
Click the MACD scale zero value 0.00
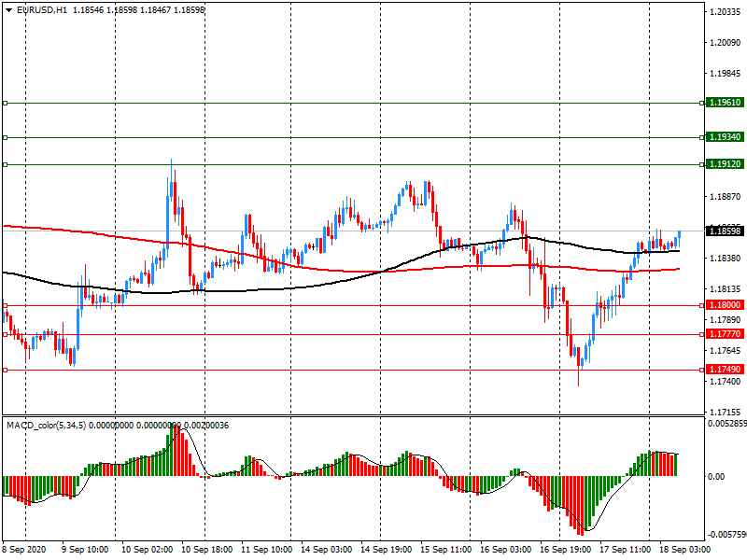(716, 477)
